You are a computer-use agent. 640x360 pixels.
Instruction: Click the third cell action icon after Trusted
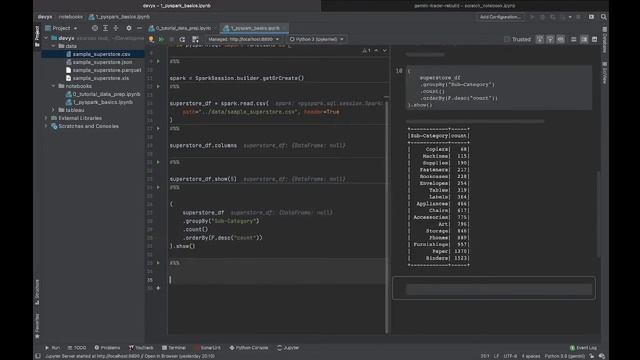(x=561, y=39)
